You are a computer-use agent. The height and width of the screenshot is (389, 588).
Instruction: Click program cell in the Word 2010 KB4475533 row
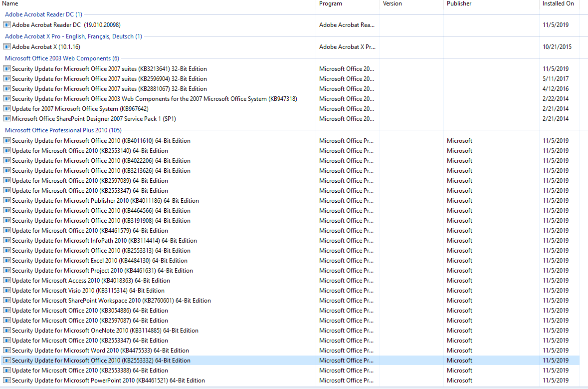346,351
